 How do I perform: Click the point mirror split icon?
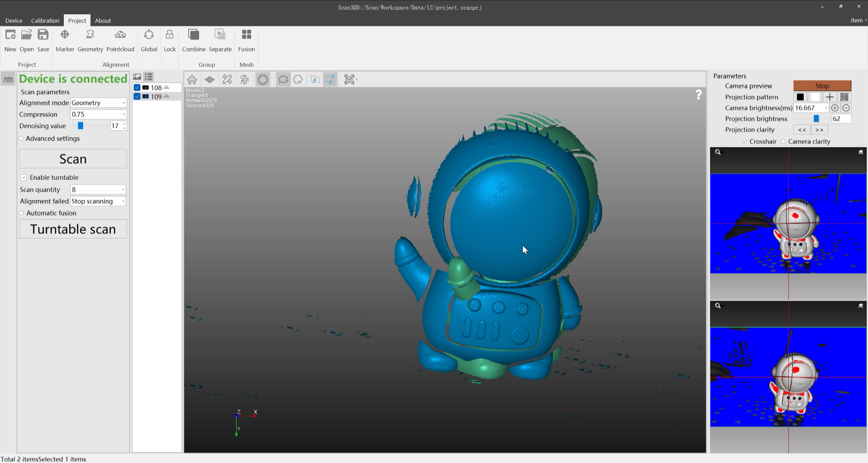245,80
